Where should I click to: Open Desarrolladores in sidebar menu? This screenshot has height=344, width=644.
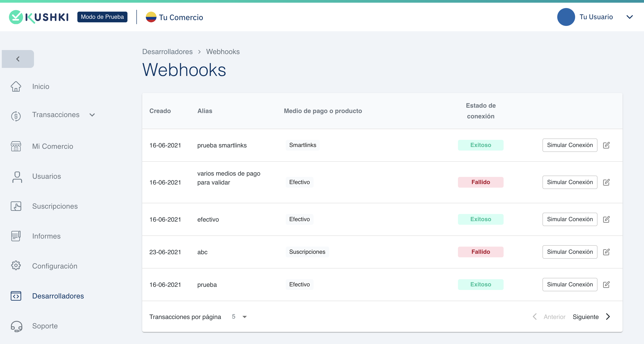pyautogui.click(x=58, y=296)
